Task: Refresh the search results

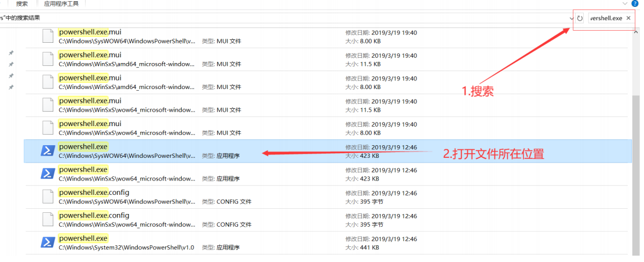Action: click(580, 19)
